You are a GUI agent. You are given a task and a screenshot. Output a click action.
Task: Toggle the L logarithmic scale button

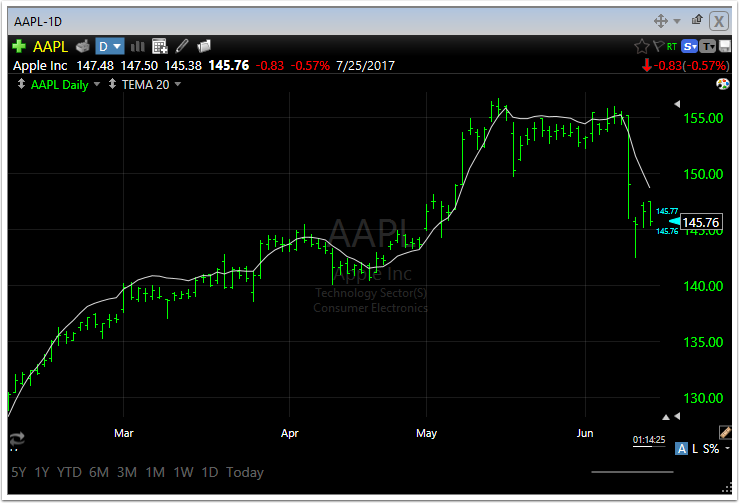pyautogui.click(x=695, y=449)
